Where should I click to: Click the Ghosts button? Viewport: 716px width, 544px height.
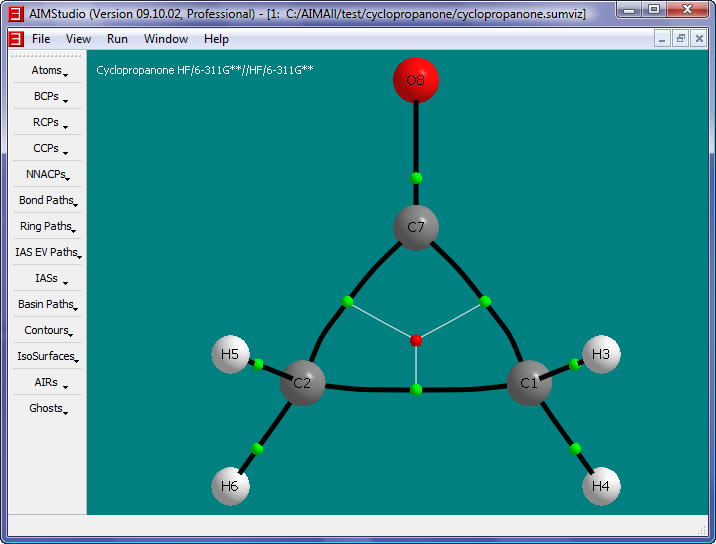pyautogui.click(x=47, y=409)
